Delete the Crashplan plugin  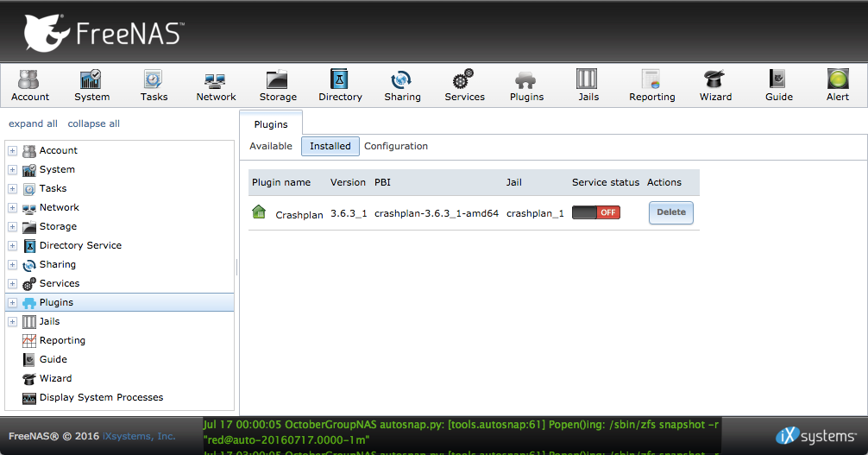671,212
